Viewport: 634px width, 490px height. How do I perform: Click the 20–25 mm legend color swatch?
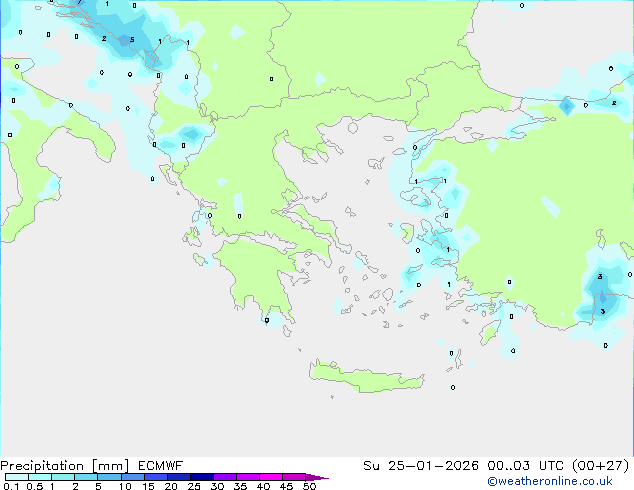pyautogui.click(x=178, y=477)
